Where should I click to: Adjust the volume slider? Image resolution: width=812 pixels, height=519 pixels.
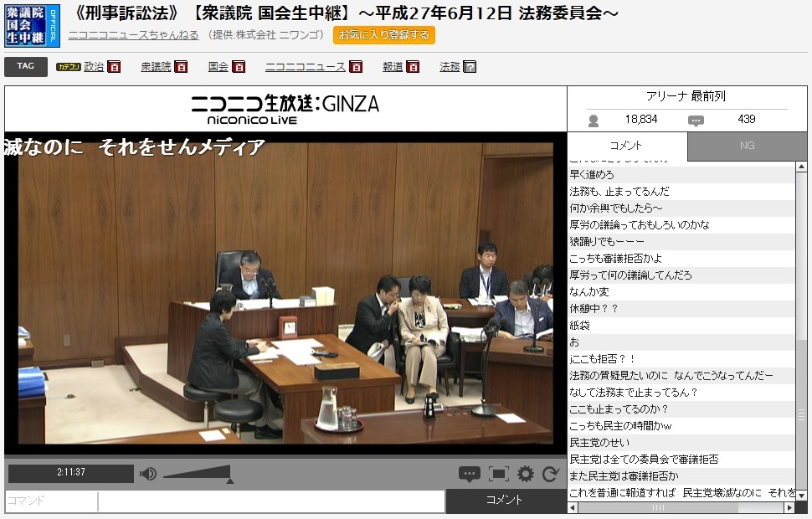pos(197,474)
